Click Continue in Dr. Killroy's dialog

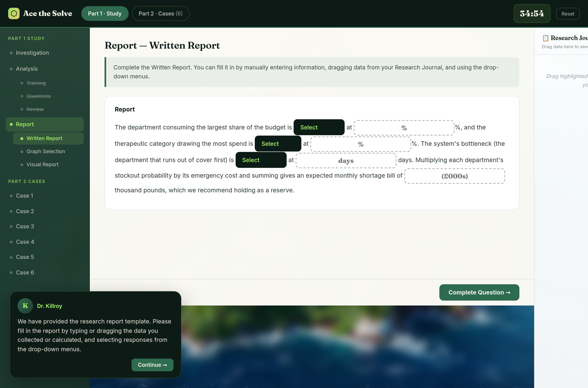pos(152,365)
